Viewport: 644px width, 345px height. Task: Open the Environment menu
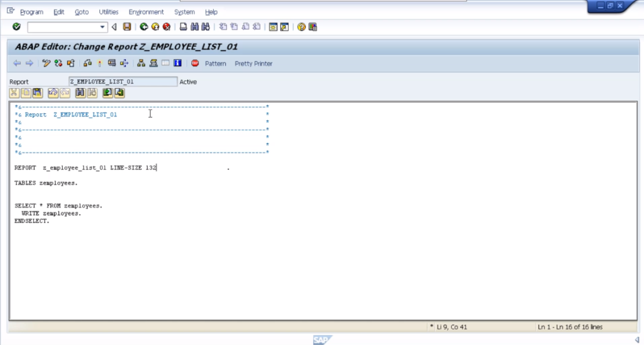(x=146, y=12)
